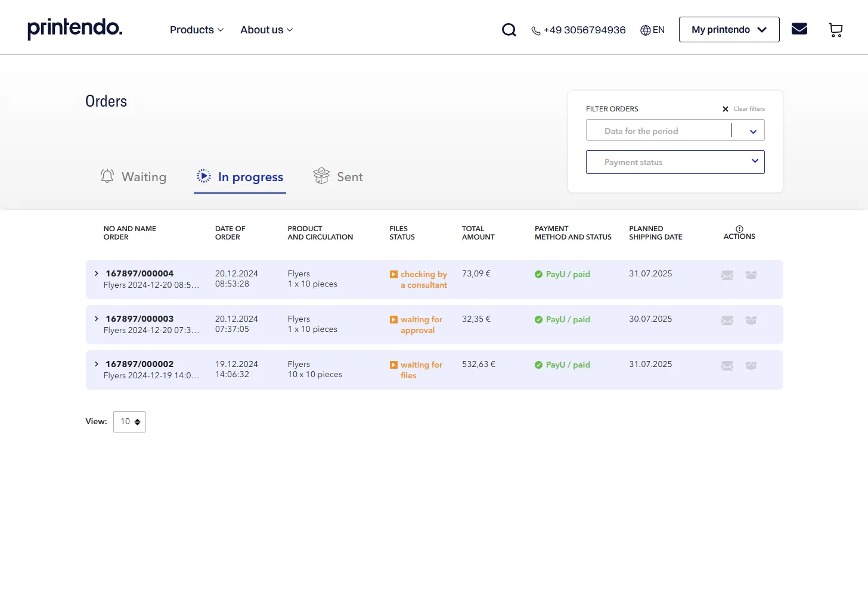Click the message icon for order 167897/000004
The image size is (868, 613).
tap(727, 275)
